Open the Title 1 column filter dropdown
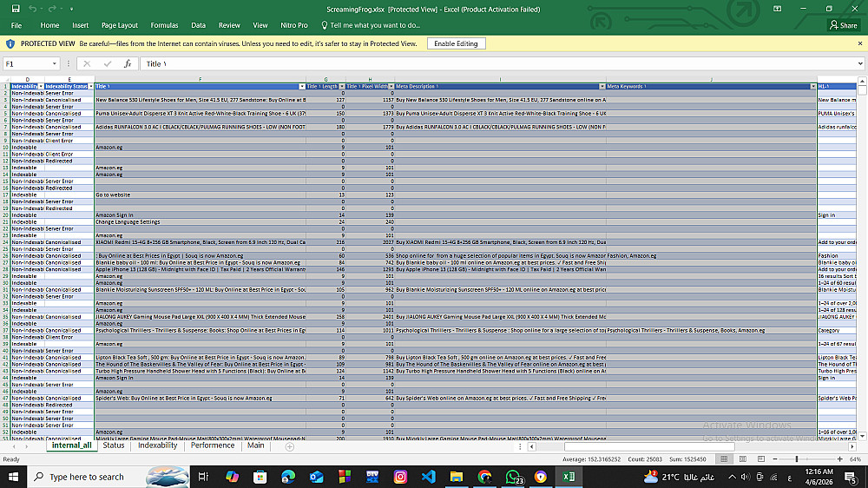868x488 pixels. pyautogui.click(x=302, y=87)
